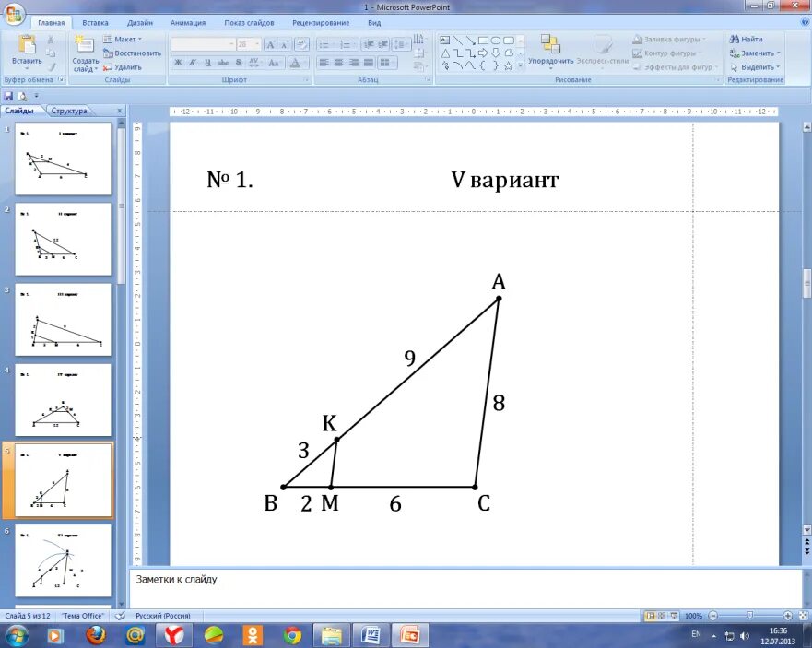Select the line shape tool
Viewport: 812px width, 648px height.
[458, 41]
